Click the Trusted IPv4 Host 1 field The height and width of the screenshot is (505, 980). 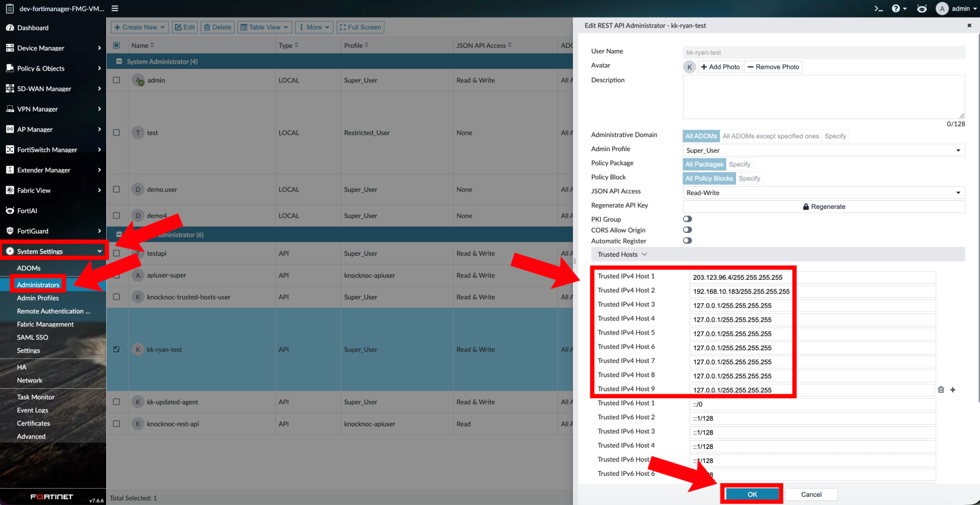click(x=812, y=277)
